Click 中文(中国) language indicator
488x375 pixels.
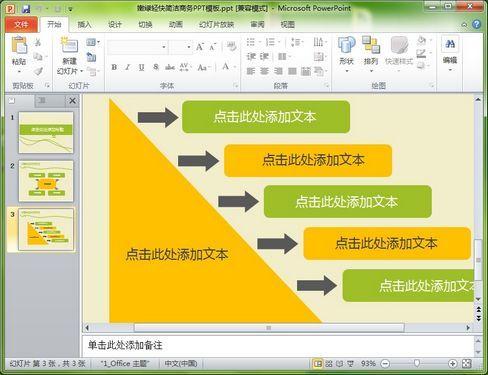[181, 364]
